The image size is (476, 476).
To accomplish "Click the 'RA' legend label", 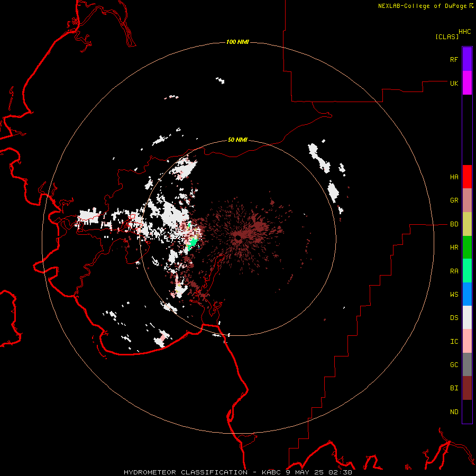I will [454, 271].
